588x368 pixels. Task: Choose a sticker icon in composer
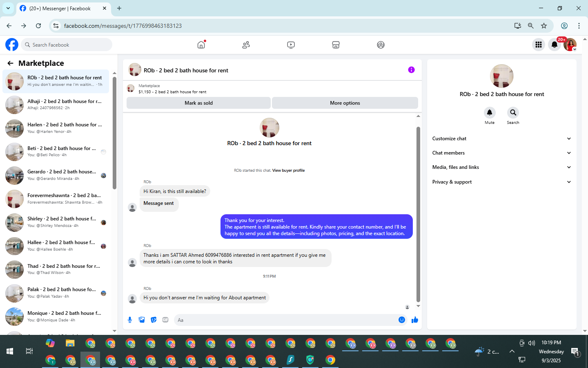click(x=154, y=320)
